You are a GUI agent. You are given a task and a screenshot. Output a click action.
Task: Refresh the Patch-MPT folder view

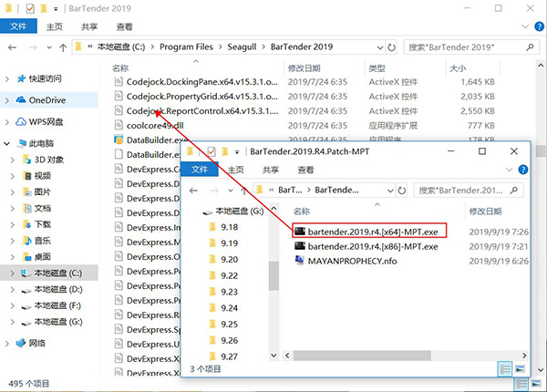402,191
